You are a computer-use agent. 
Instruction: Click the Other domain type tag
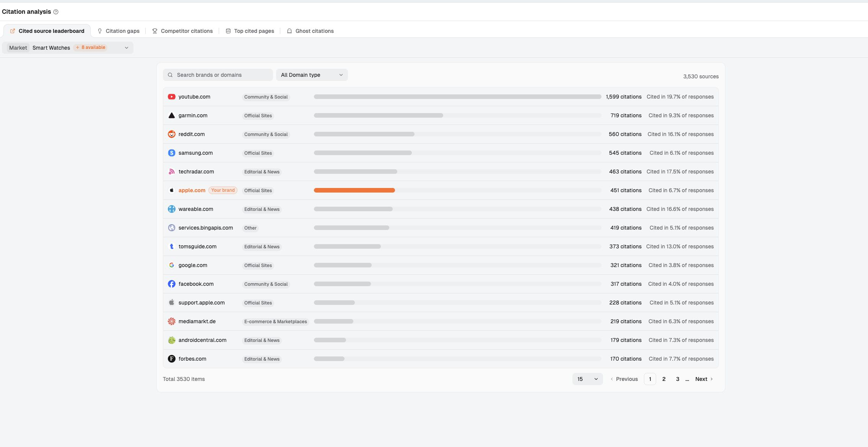(x=250, y=228)
